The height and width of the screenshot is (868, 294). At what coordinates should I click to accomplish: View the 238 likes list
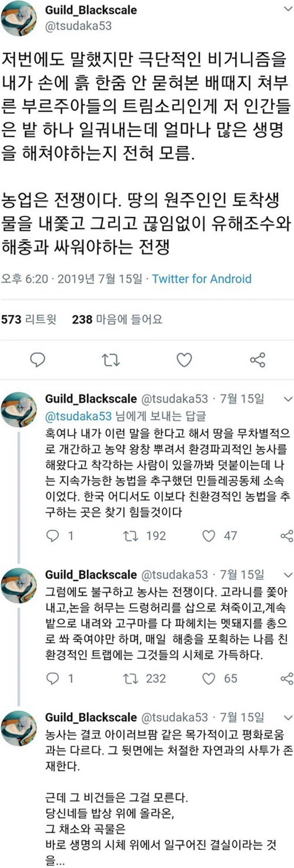(x=117, y=320)
